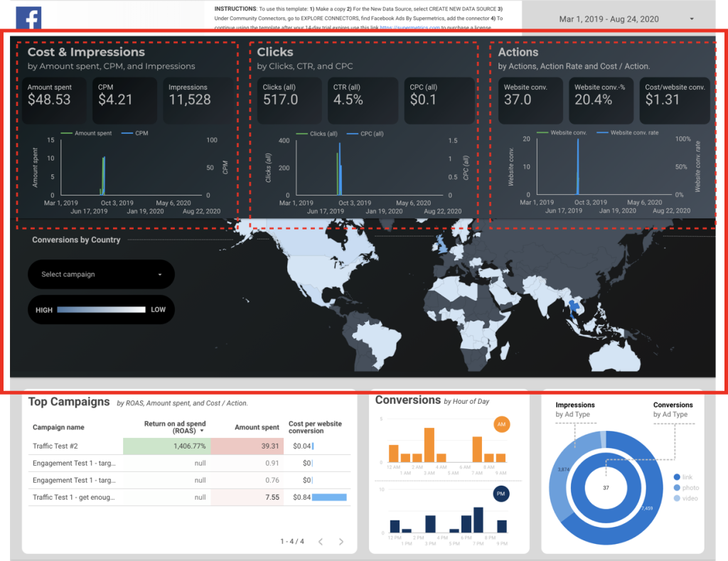The height and width of the screenshot is (561, 728).
Task: Click the orange AM badge
Action: [502, 425]
